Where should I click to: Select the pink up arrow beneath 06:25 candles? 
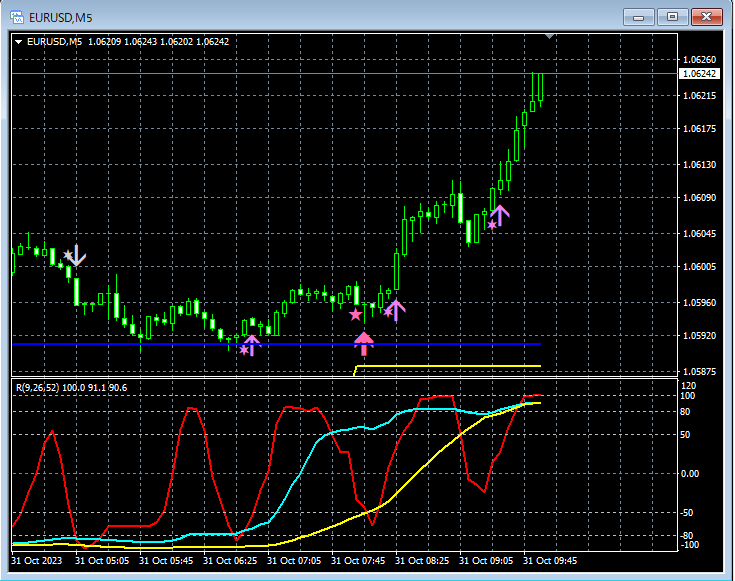click(251, 346)
